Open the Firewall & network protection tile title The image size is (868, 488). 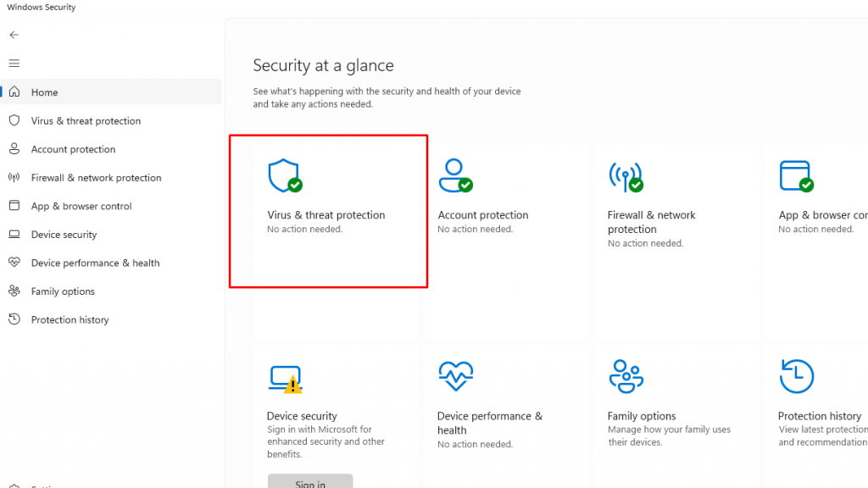tap(652, 222)
